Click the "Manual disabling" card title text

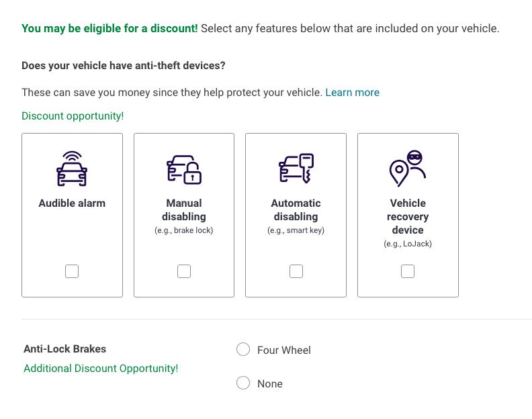[x=184, y=209]
